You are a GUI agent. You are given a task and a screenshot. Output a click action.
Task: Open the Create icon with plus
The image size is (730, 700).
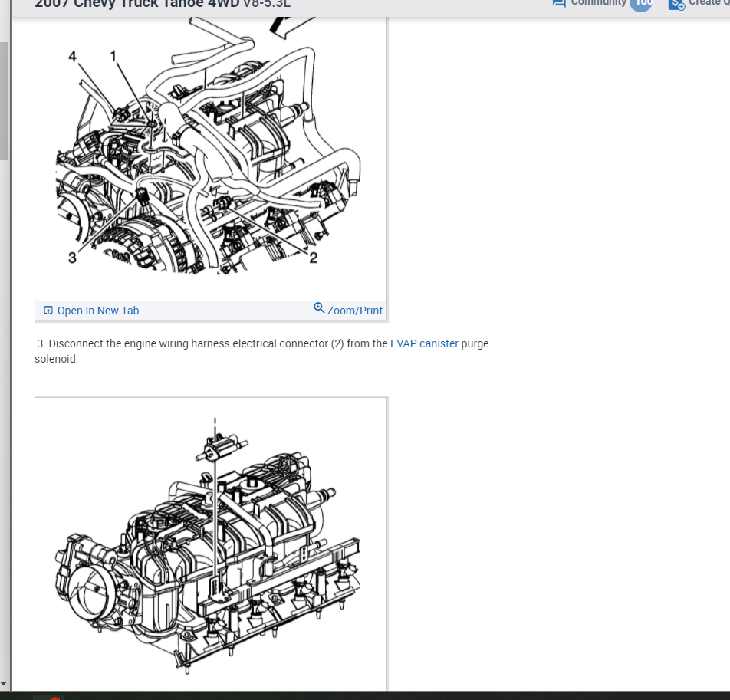676,4
